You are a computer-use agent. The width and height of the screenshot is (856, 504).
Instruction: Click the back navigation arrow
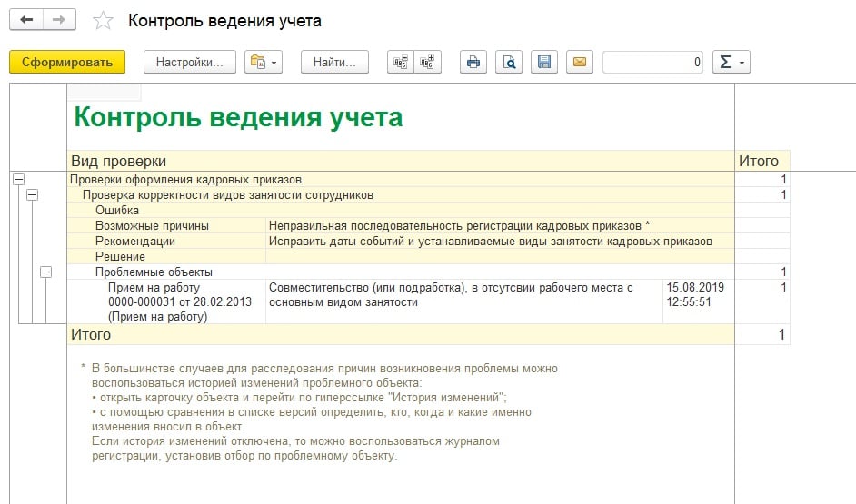pyautogui.click(x=26, y=20)
